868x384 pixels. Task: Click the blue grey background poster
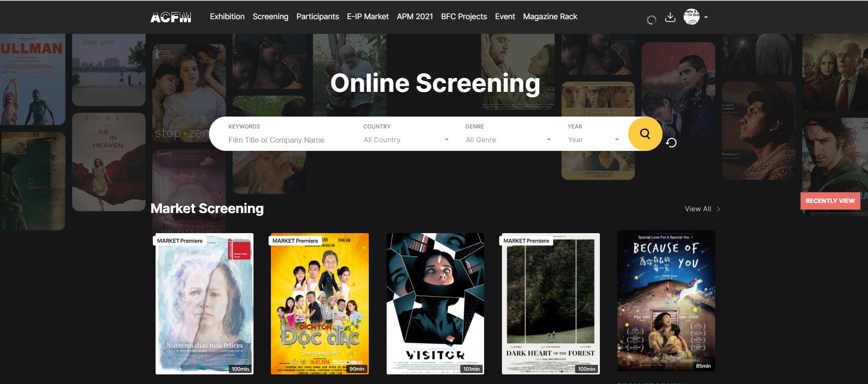108,70
